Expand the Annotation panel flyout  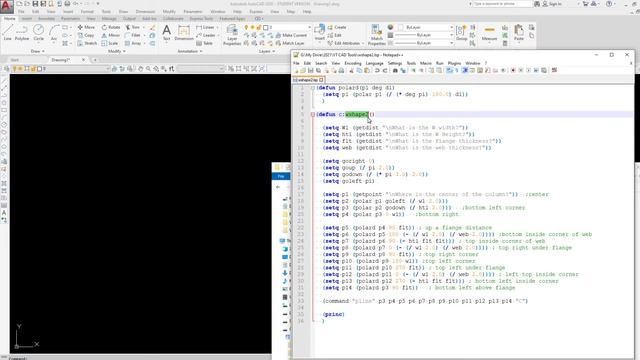tap(190, 51)
